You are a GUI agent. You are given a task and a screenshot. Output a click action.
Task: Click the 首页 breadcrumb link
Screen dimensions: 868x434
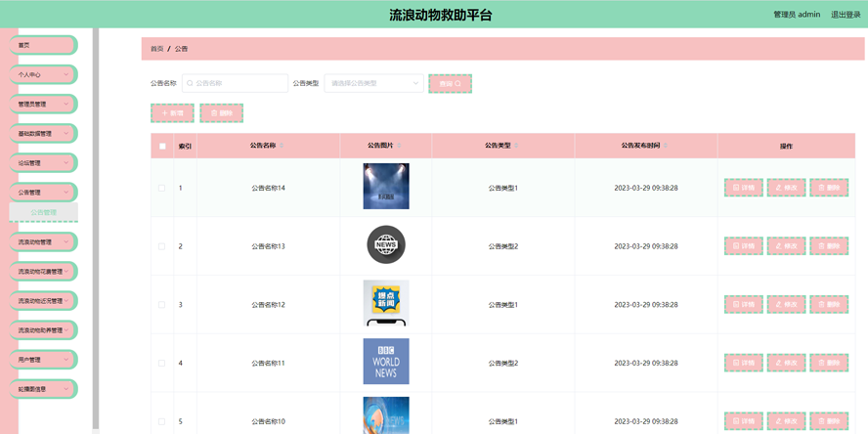(156, 49)
